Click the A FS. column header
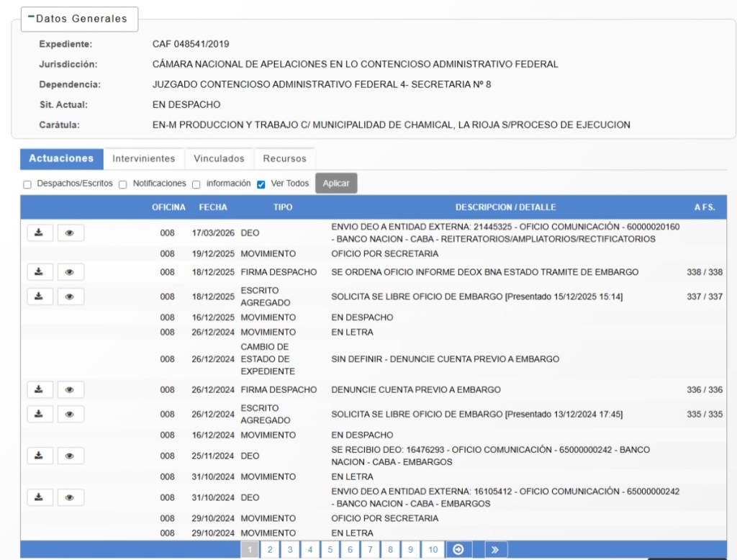 [705, 207]
